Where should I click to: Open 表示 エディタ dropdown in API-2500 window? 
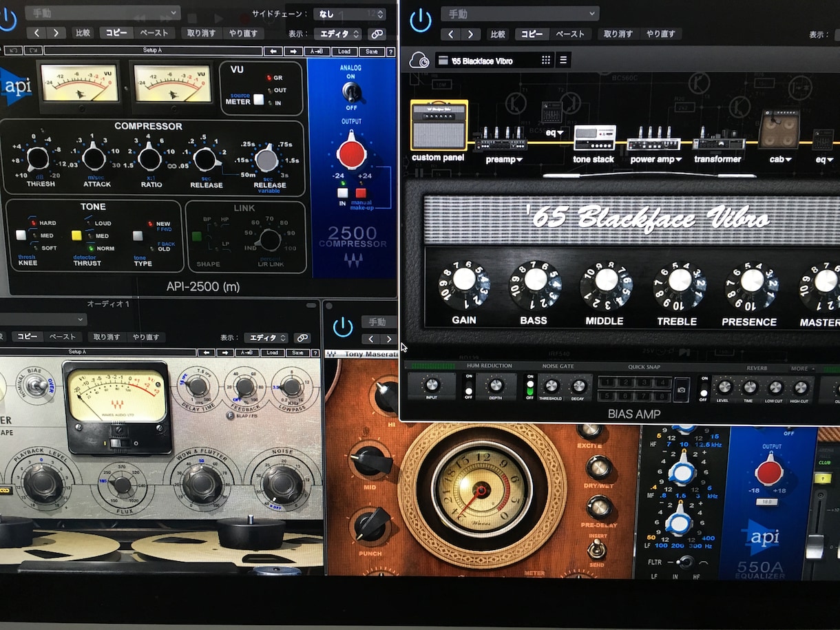(337, 34)
